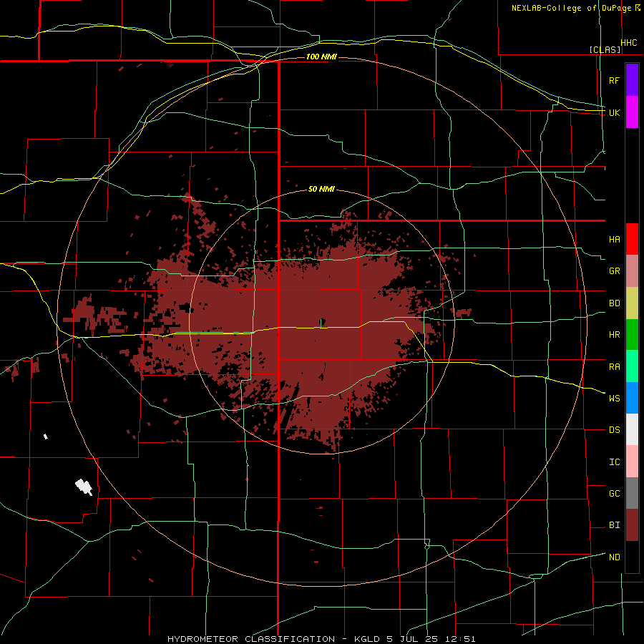Click the UK legend label
This screenshot has height=644, width=644.
[x=614, y=112]
